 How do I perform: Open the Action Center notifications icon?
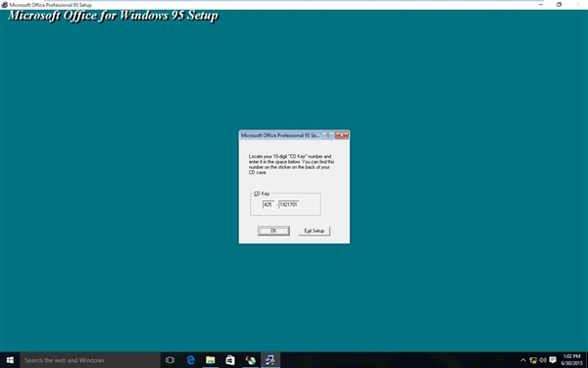[x=553, y=360]
